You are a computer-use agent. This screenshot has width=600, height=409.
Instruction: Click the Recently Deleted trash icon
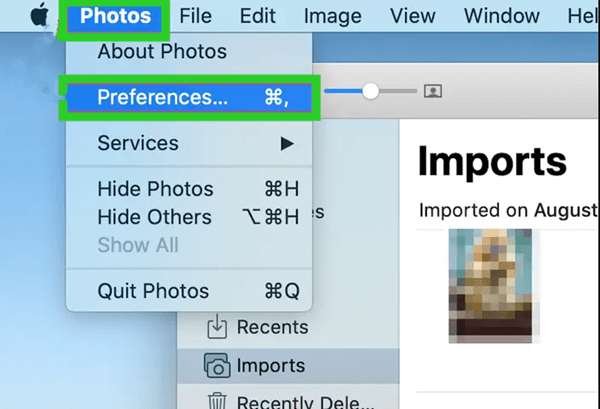216,402
